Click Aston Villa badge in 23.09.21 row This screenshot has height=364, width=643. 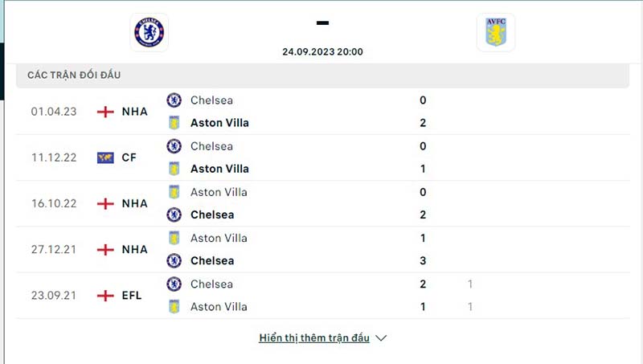(174, 306)
